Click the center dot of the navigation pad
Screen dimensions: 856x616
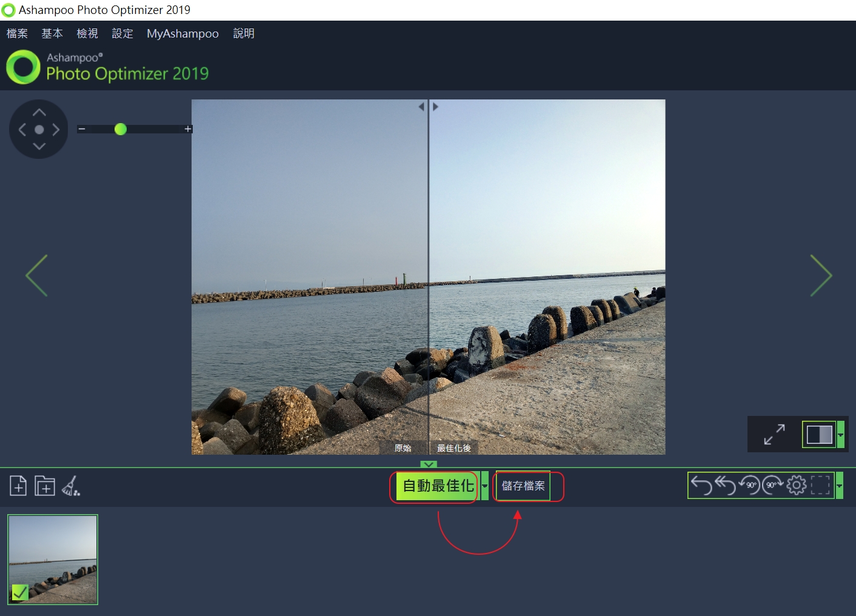pos(39,129)
